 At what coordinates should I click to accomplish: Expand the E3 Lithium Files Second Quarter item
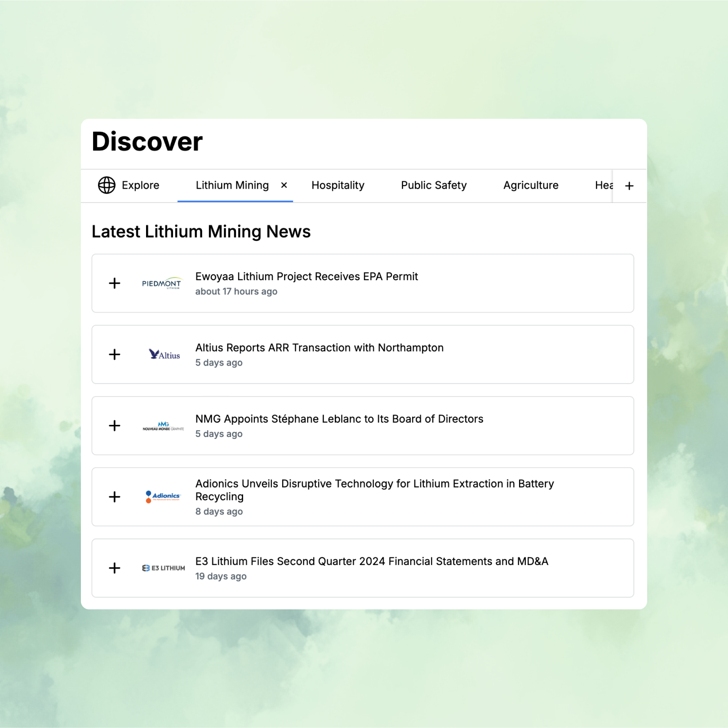[x=115, y=568]
